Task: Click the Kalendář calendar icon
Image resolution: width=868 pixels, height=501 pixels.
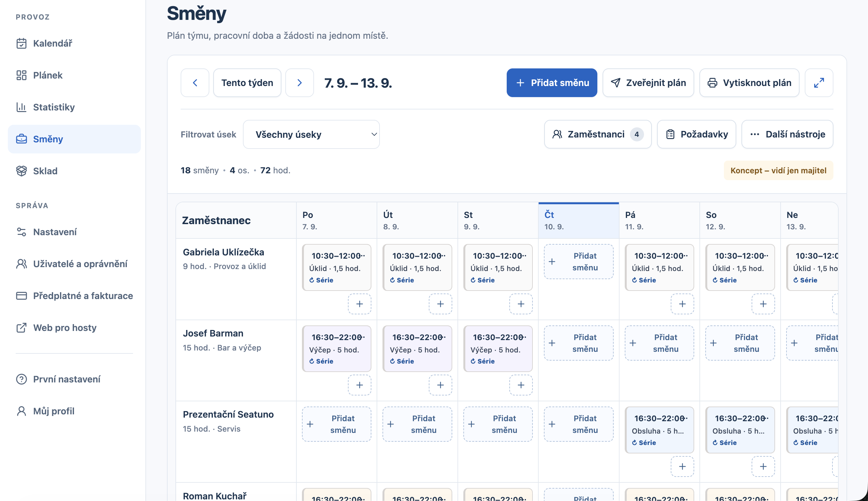Action: 21,43
